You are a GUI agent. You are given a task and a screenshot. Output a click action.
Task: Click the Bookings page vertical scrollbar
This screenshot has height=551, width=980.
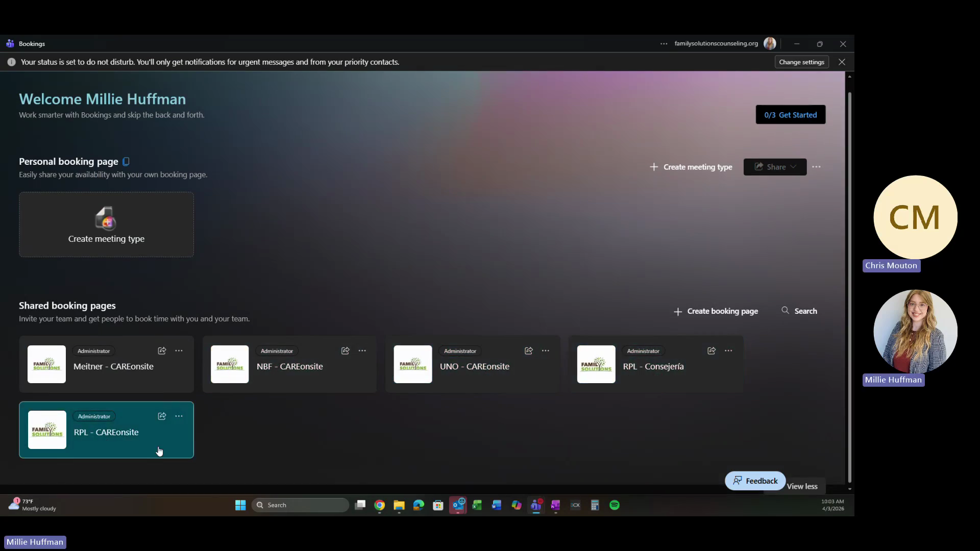pyautogui.click(x=849, y=287)
